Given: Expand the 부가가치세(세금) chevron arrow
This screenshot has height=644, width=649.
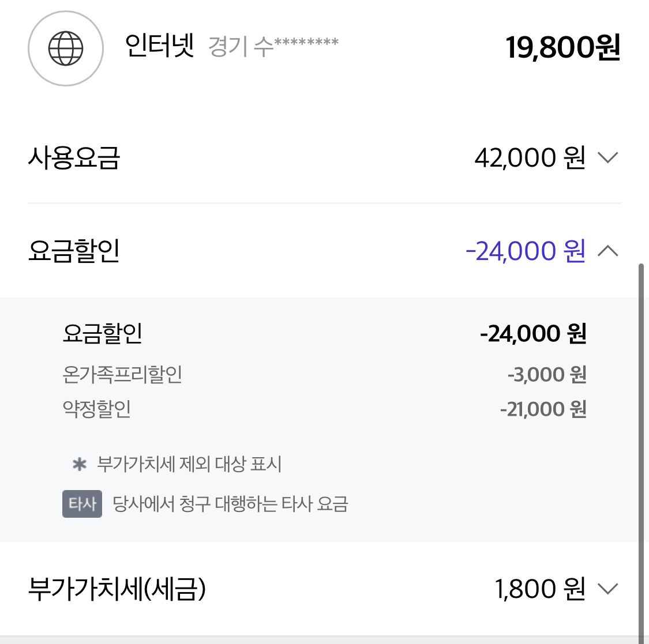Looking at the screenshot, I should point(607,589).
